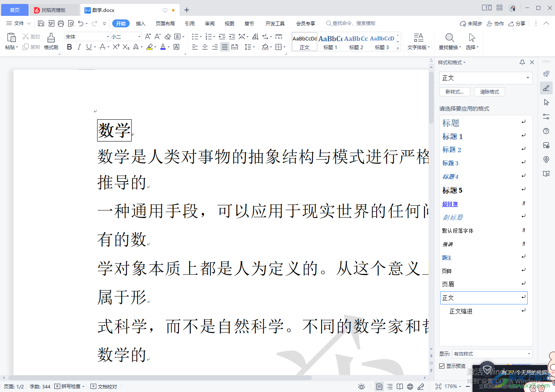Click the Sort icon in paragraph group

pos(255,36)
